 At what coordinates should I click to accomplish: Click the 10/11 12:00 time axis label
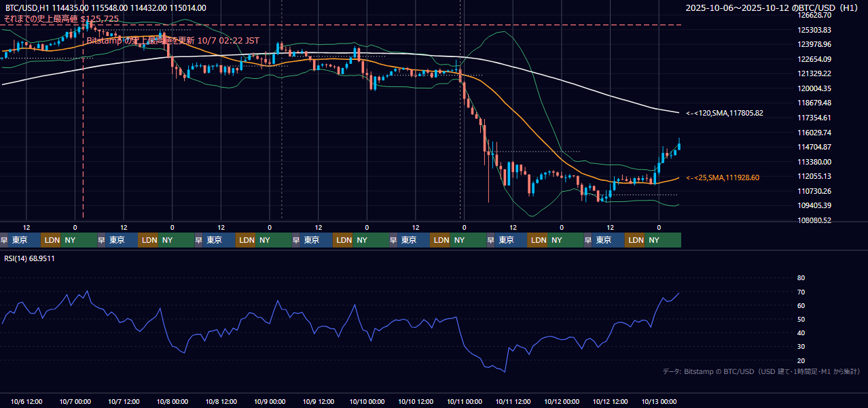coord(514,401)
